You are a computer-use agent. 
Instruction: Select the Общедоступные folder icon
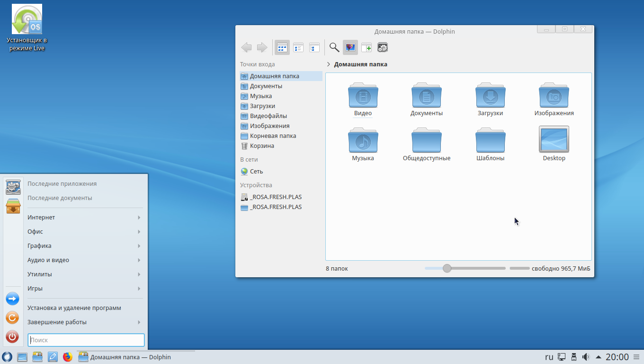click(x=426, y=140)
